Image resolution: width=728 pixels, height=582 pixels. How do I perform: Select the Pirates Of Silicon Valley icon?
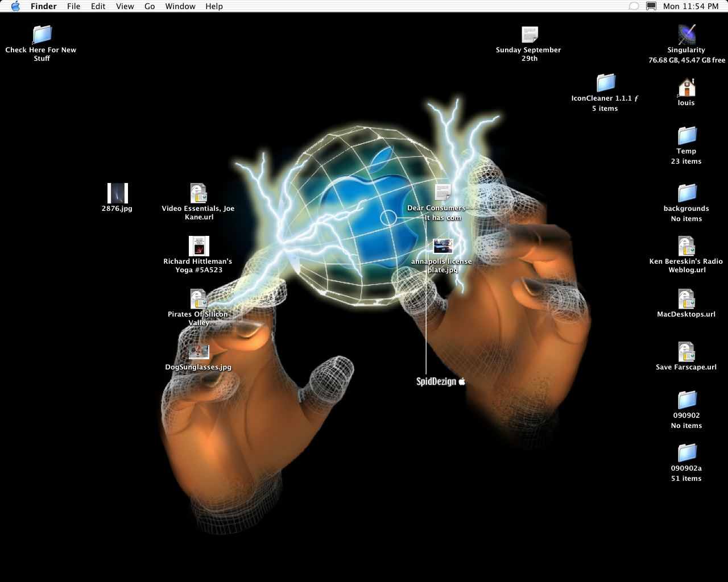pyautogui.click(x=198, y=299)
